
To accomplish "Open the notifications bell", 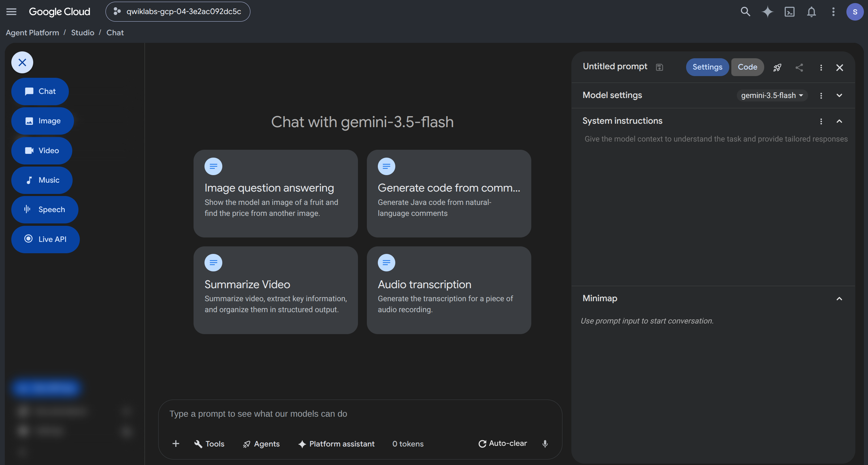I will 811,12.
